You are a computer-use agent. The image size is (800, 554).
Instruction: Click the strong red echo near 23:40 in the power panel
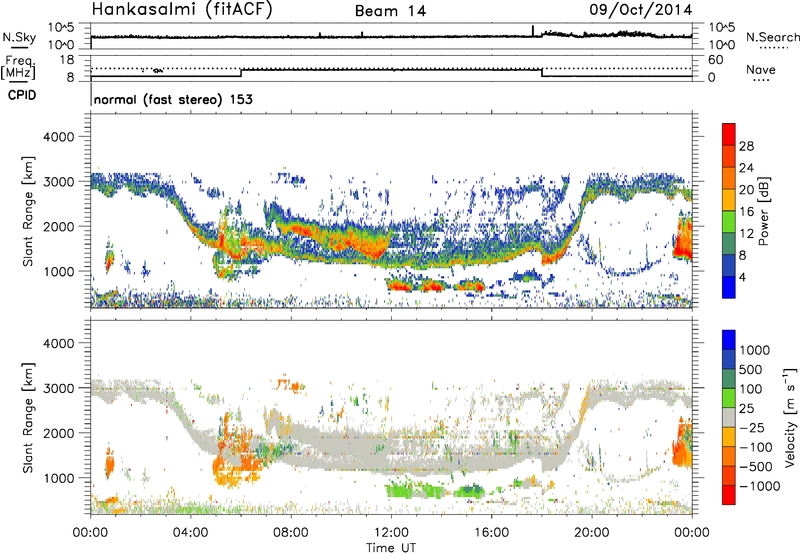683,237
